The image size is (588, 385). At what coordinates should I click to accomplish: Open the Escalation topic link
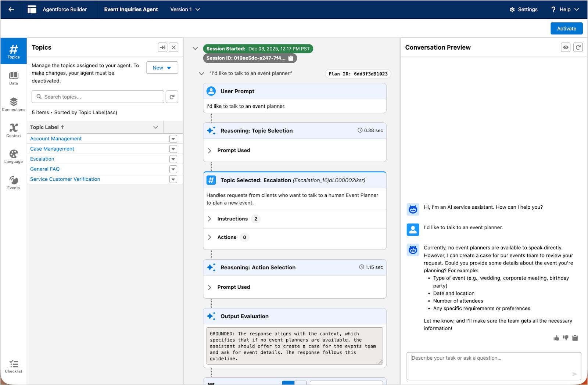[x=42, y=159]
